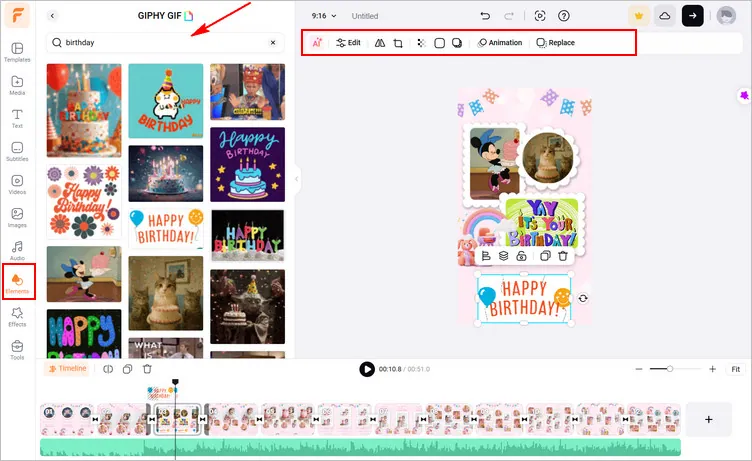Viewport: 752px width, 461px height.
Task: Duplicate element using floating copy icon
Action: [x=545, y=256]
